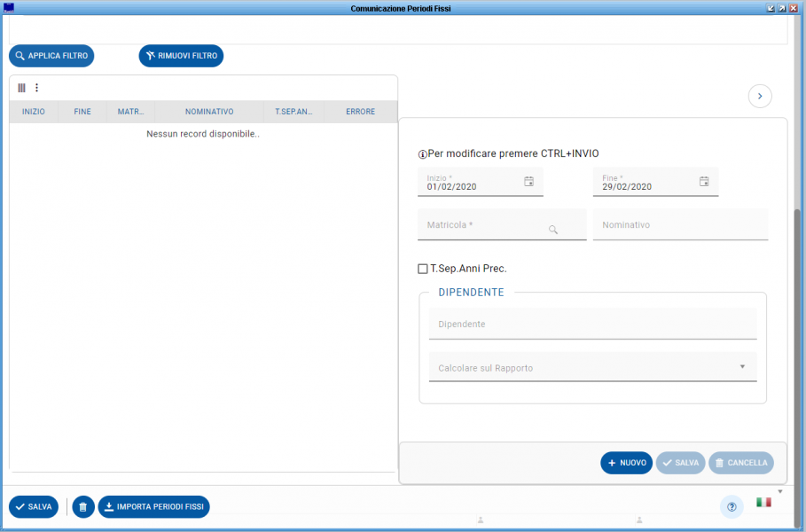The height and width of the screenshot is (532, 806).
Task: Click the Nuovo button
Action: [x=627, y=463]
